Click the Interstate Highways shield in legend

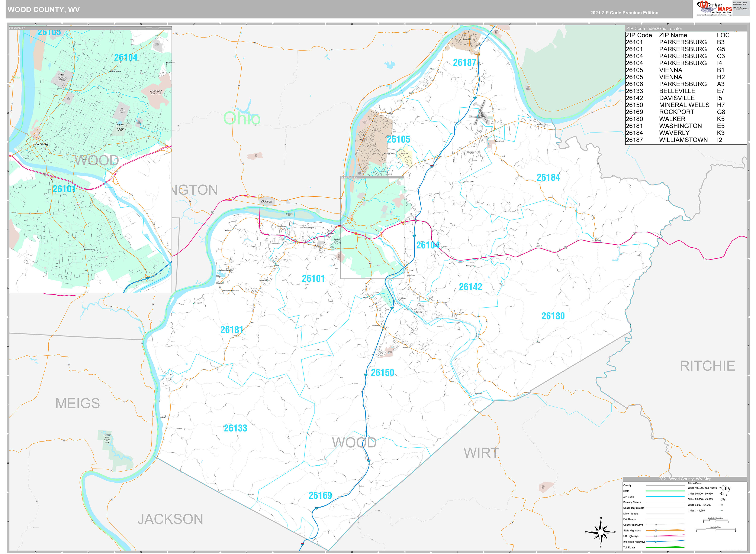[656, 542]
